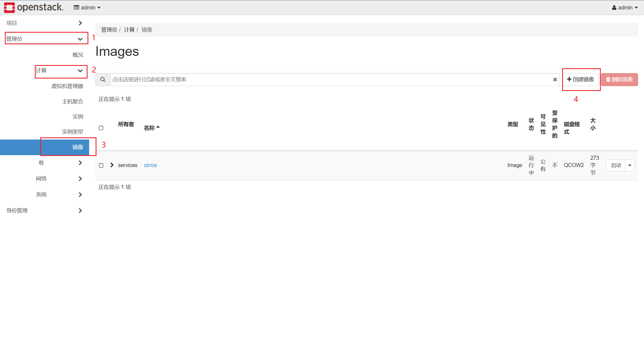Screen dimensions: 644x360
Task: Expand the 卷 section chevron
Action: click(x=80, y=163)
